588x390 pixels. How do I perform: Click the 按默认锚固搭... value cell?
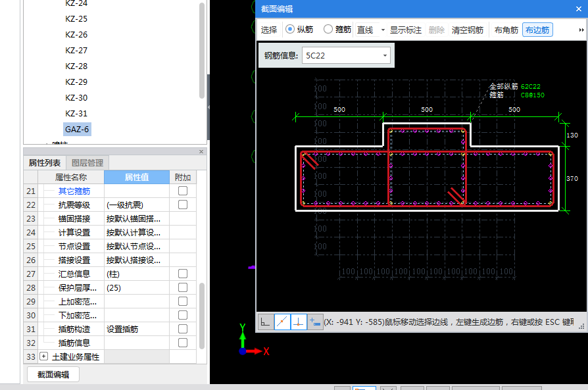click(x=137, y=218)
